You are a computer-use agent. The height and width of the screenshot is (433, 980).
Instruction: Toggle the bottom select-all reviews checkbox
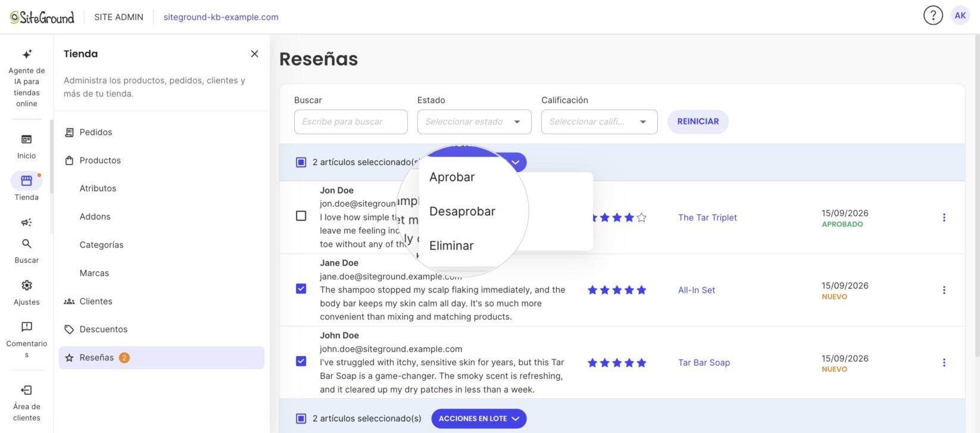pyautogui.click(x=301, y=419)
